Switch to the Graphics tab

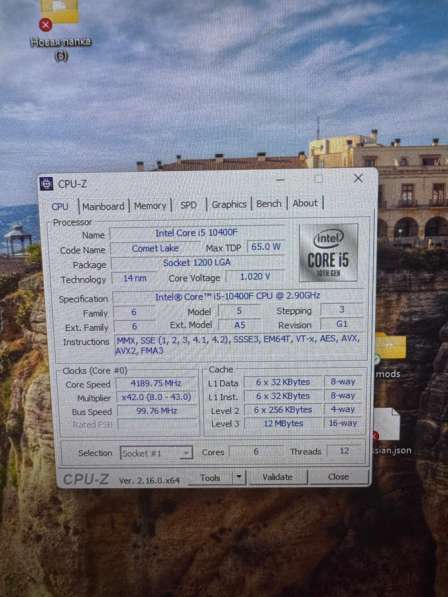coord(229,204)
